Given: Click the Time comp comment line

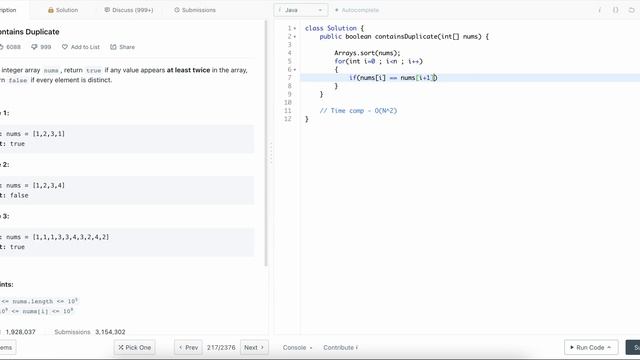Looking at the screenshot, I should pyautogui.click(x=358, y=111).
